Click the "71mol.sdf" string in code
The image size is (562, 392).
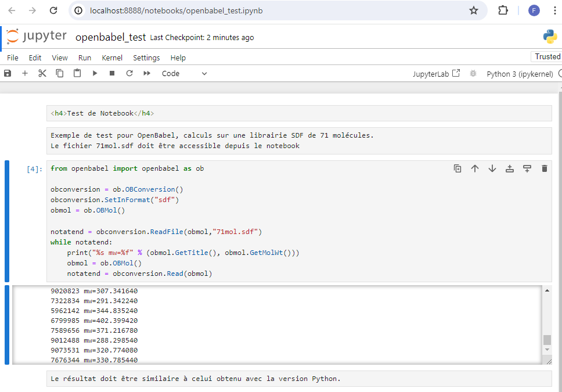click(x=235, y=232)
